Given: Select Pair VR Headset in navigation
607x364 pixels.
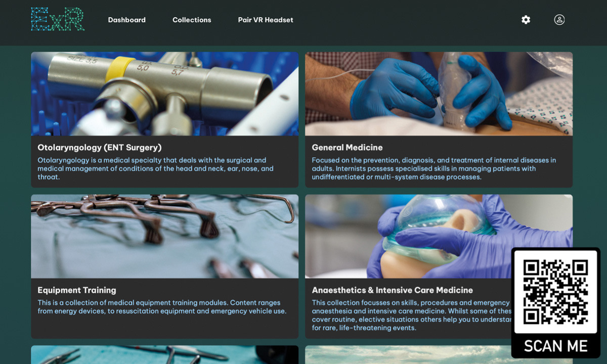Looking at the screenshot, I should coord(266,20).
